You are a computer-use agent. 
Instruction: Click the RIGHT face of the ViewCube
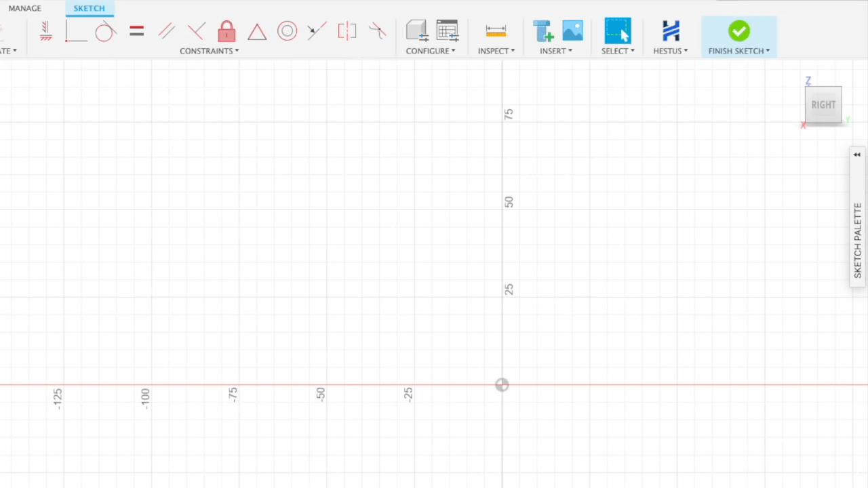pyautogui.click(x=823, y=105)
